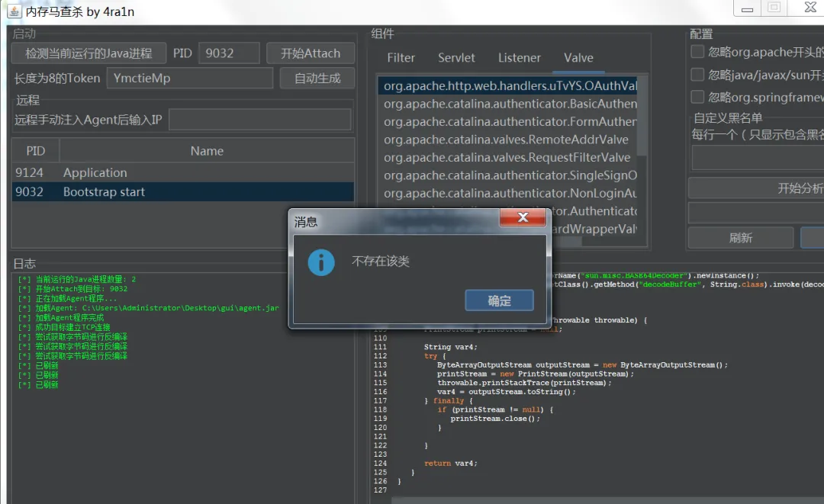
Task: Confirm the dialog with 确定 button
Action: [499, 300]
